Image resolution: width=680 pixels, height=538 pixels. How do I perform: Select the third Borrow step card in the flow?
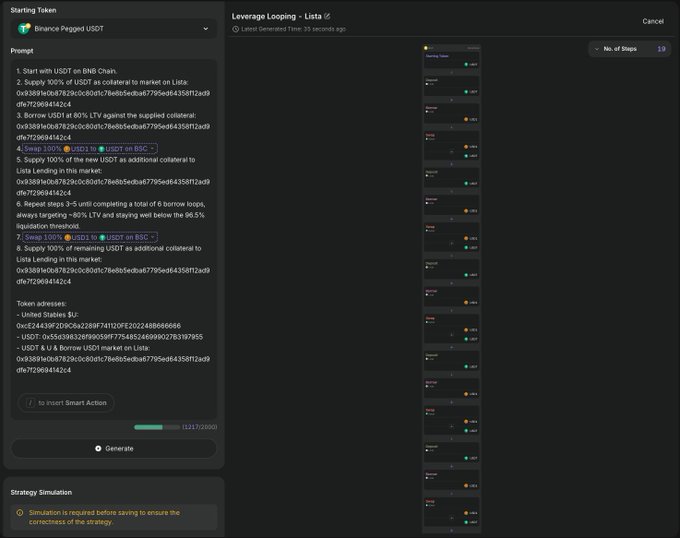[x=451, y=297]
